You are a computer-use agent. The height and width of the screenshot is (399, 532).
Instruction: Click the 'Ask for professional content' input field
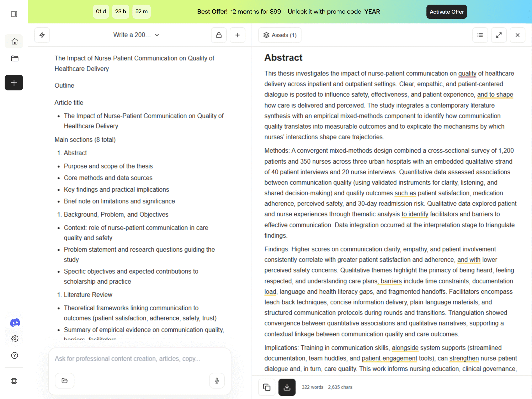click(139, 359)
